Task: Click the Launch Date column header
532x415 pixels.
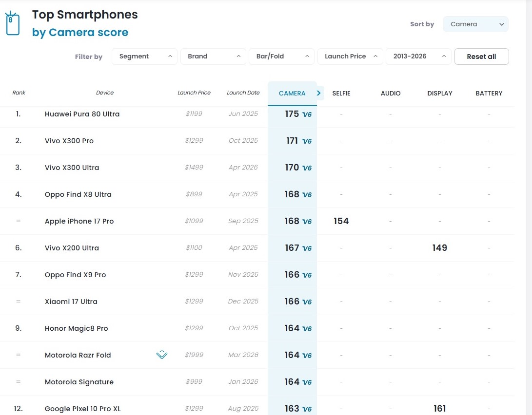Action: pyautogui.click(x=243, y=93)
